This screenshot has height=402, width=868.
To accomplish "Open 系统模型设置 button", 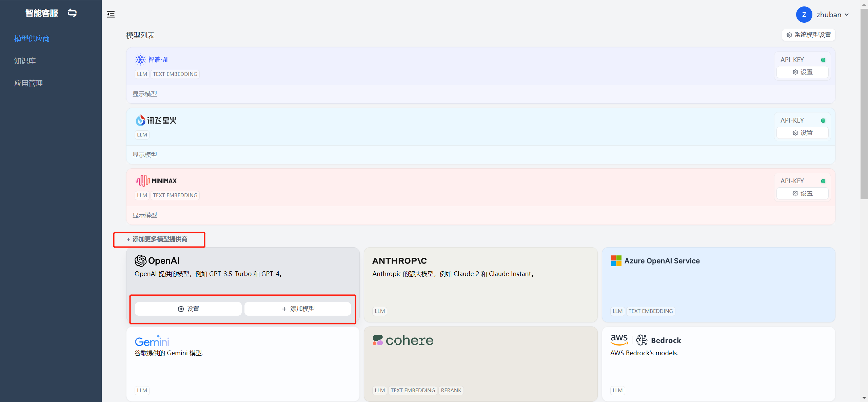I will point(808,35).
